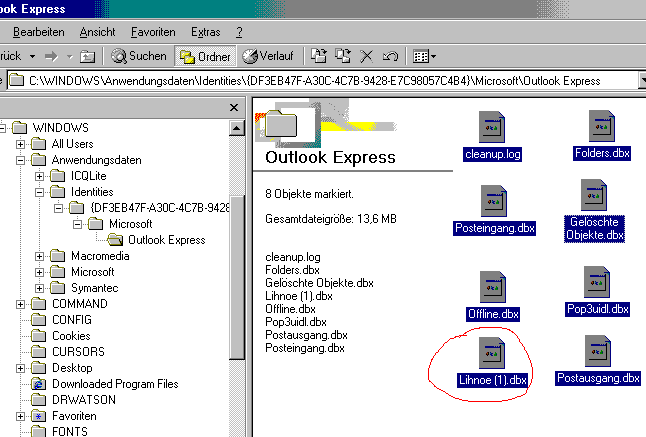This screenshot has width=646, height=437.
Task: Select the CURSORS folder
Action: 78,352
